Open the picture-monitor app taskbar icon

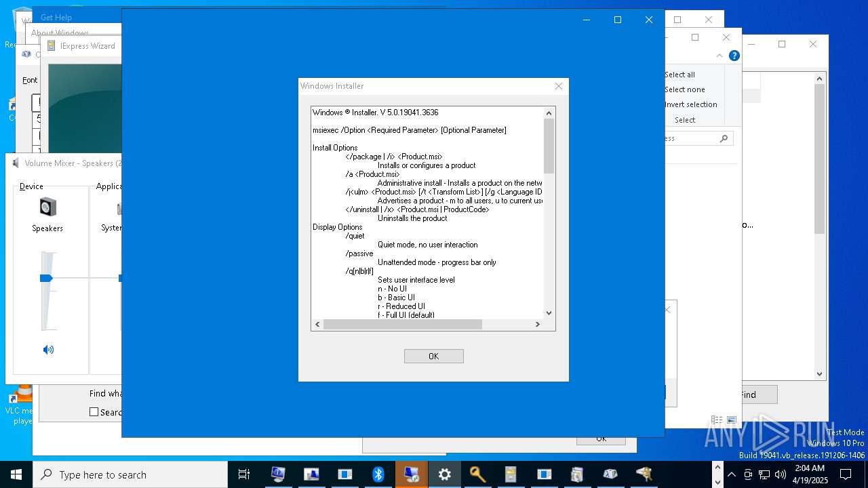pos(311,474)
